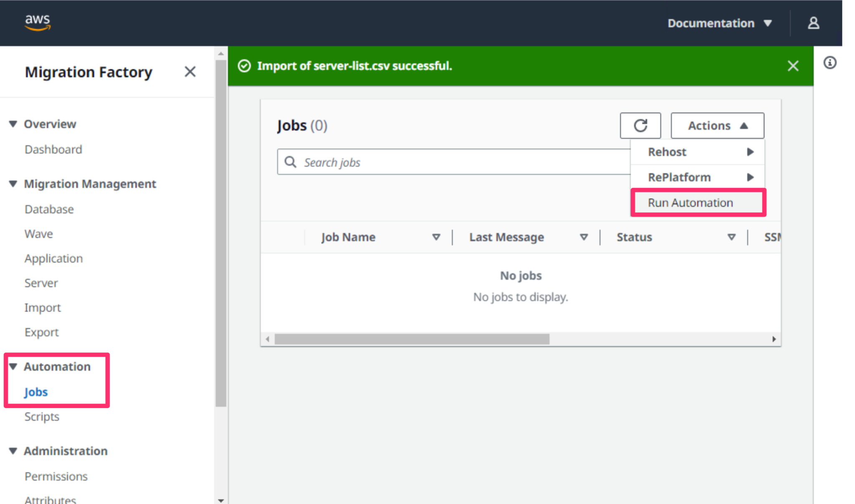Viewport: 855px width, 504px height.
Task: Click the refresh icon above the Jobs table
Action: coord(640,126)
